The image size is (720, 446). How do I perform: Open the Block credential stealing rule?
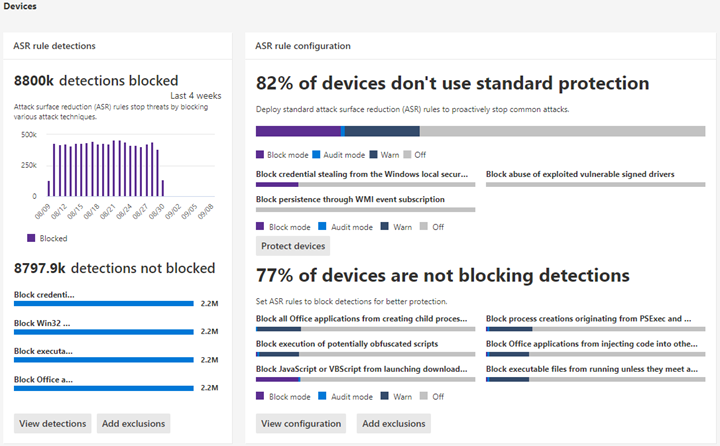pyautogui.click(x=362, y=174)
